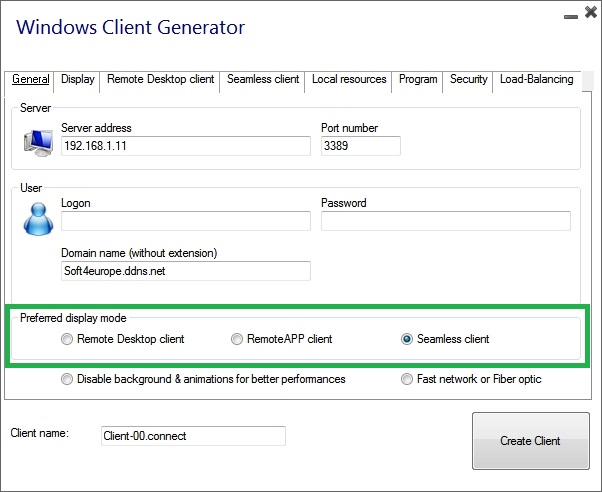Click the Server address input field
Screen dimensions: 602x492
pyautogui.click(x=186, y=146)
